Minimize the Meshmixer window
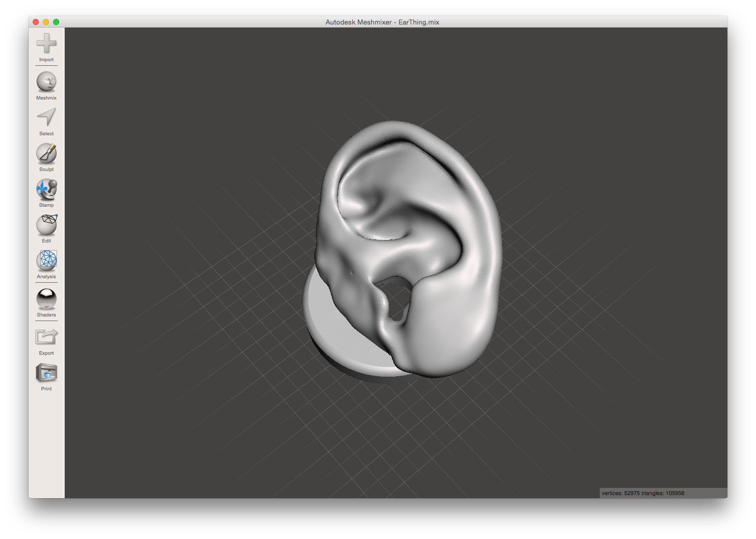Viewport: 756px width, 539px height. tap(46, 22)
